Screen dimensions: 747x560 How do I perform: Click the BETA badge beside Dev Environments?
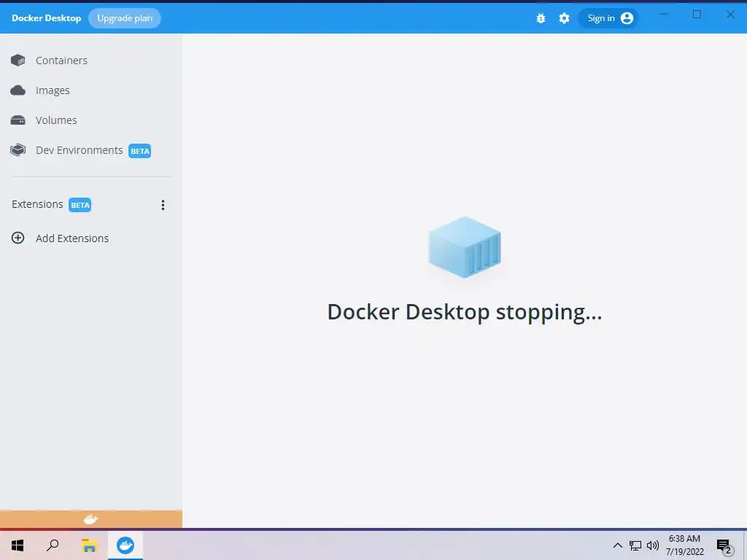point(139,151)
